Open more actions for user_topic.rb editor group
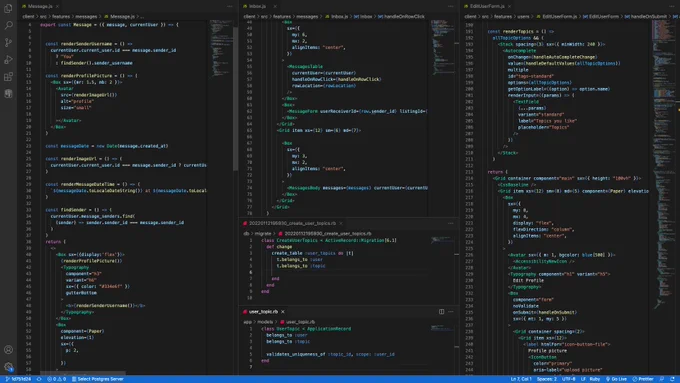Viewport: 680px width, 383px height. pos(451,311)
